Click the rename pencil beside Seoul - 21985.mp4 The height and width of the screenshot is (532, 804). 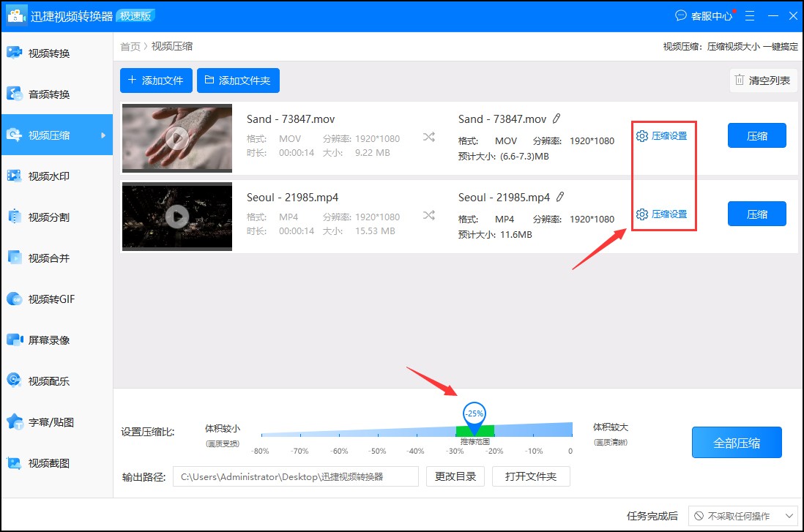[560, 196]
